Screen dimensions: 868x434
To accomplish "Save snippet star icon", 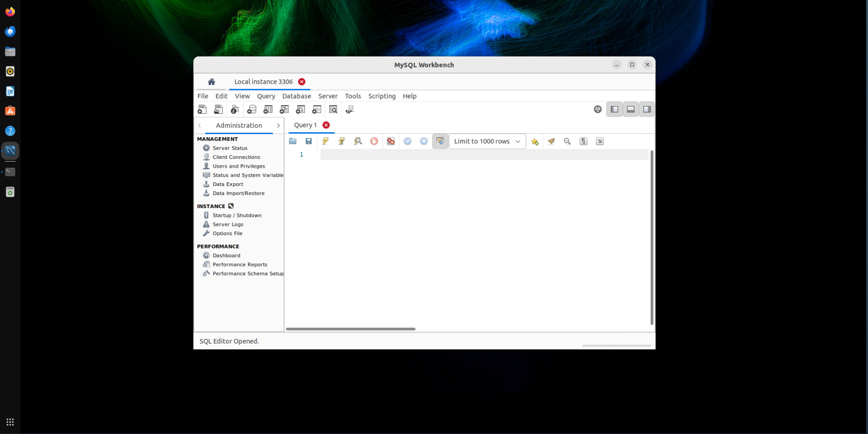I will pyautogui.click(x=535, y=141).
